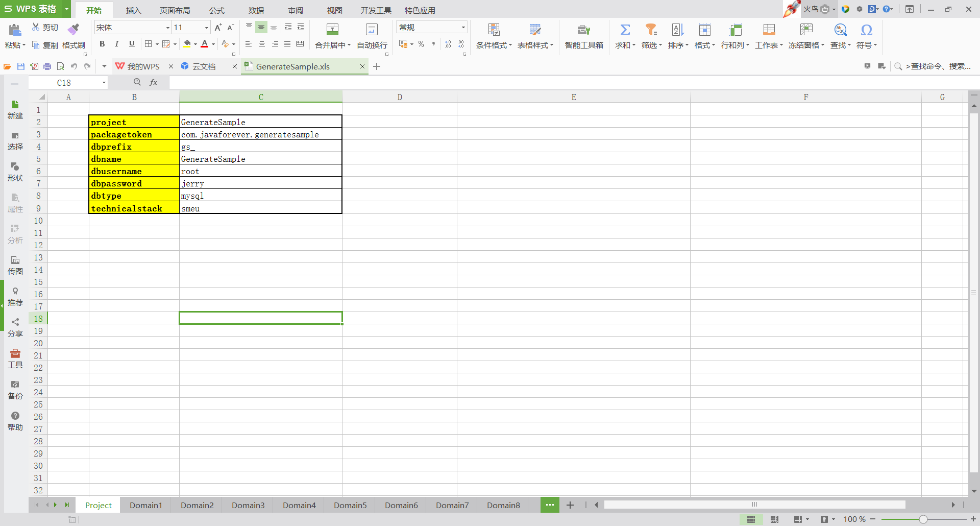This screenshot has height=526, width=980.
Task: Switch to the Domain5 sheet tab
Action: [x=350, y=505]
